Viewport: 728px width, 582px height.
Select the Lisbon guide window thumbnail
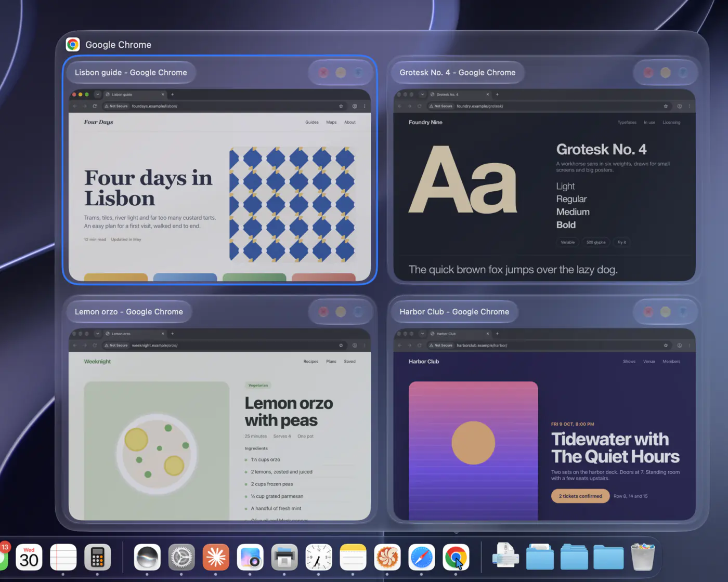coord(219,185)
